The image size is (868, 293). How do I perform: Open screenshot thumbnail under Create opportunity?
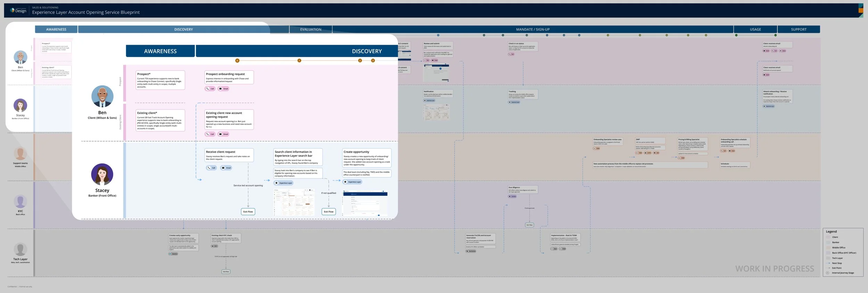(365, 203)
